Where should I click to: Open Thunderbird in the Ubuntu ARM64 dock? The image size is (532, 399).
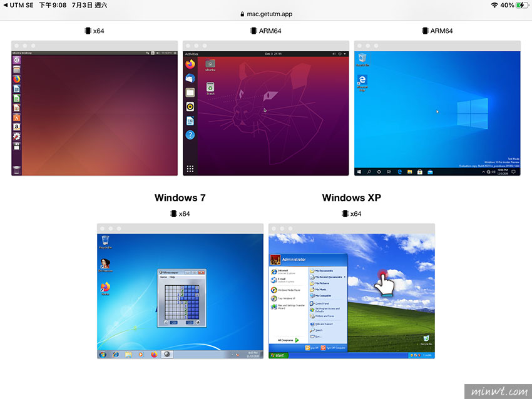coord(190,78)
